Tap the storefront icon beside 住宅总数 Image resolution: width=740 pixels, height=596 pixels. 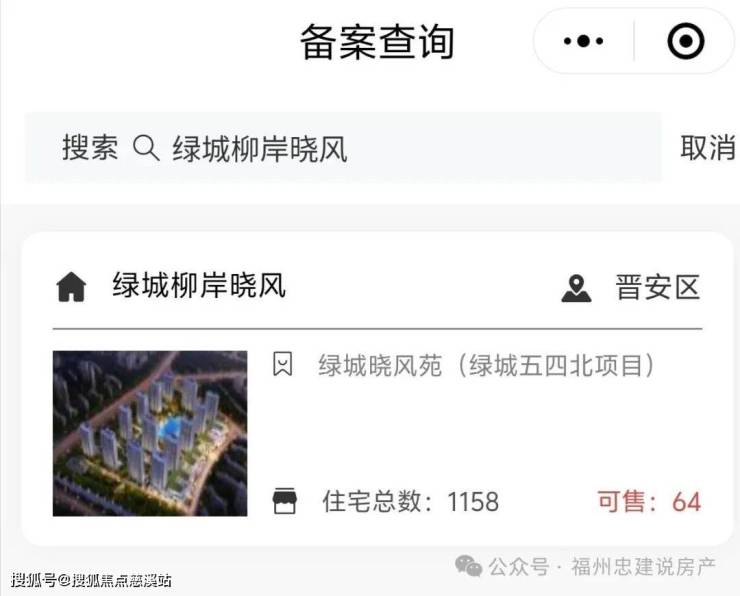coord(285,501)
